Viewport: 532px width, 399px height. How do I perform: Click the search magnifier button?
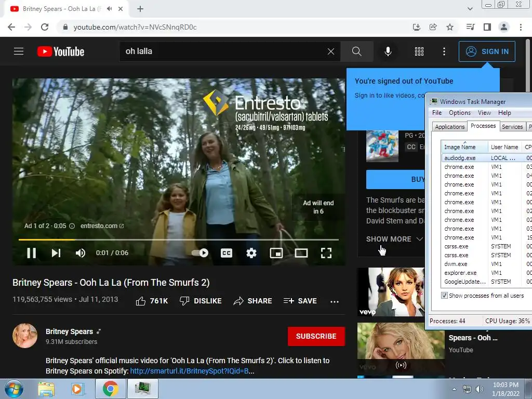click(x=356, y=51)
